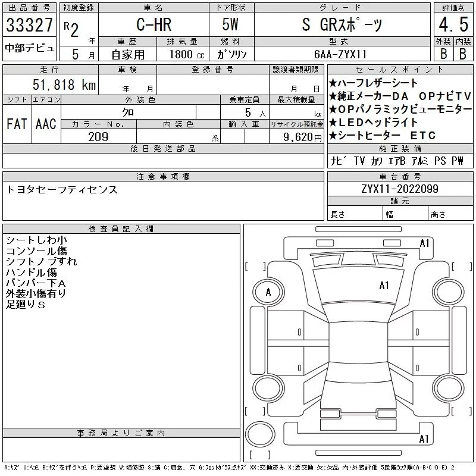
Task: Click the note トヨタセーフティセンス
Action: [x=62, y=190]
